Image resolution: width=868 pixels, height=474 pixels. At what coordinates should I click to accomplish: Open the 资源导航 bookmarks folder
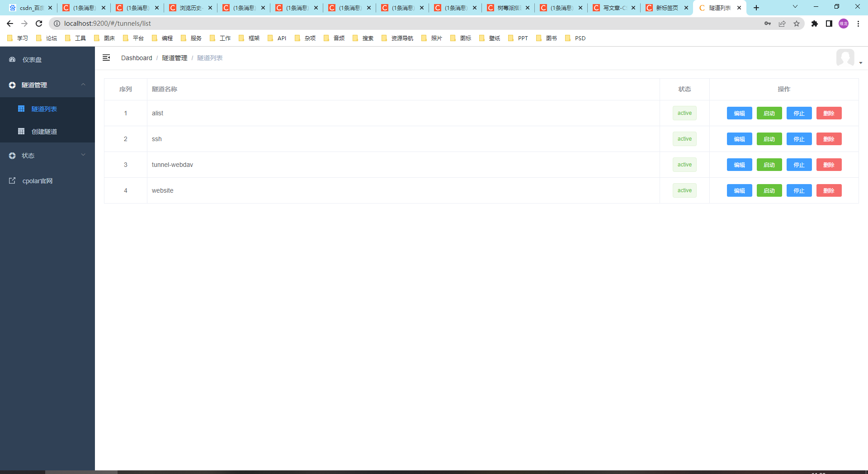pos(397,38)
